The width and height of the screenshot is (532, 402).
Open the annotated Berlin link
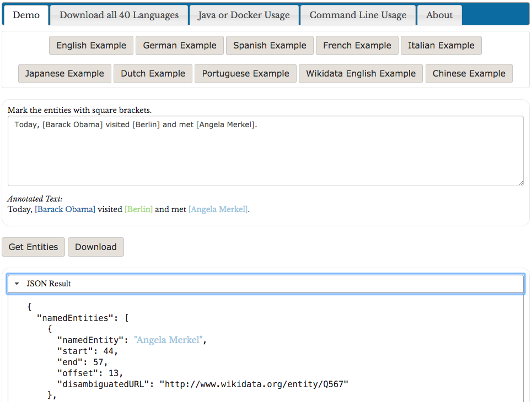click(x=139, y=209)
